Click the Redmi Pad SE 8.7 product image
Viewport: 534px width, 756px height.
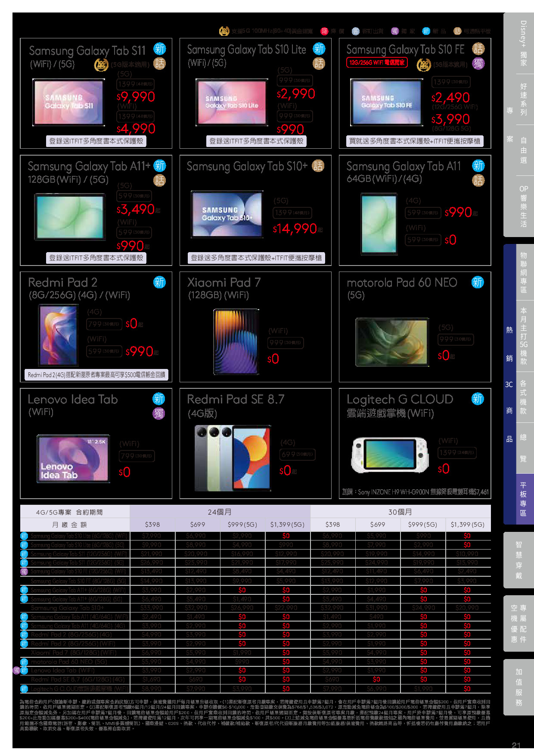pyautogui.click(x=233, y=458)
